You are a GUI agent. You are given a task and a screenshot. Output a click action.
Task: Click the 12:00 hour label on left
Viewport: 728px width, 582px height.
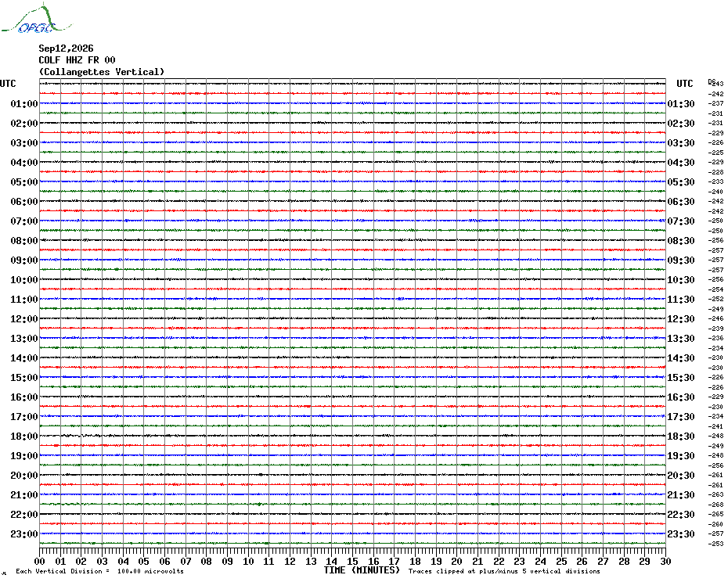(24, 319)
